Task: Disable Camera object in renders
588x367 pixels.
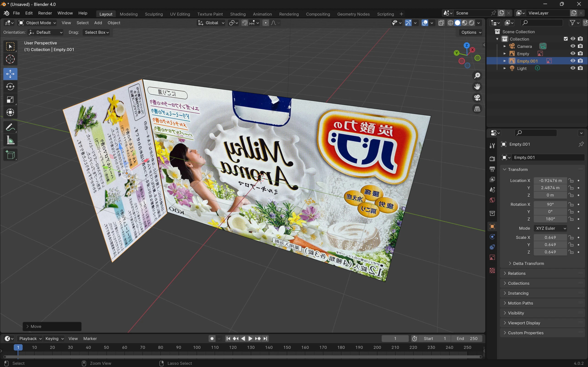Action: click(580, 46)
